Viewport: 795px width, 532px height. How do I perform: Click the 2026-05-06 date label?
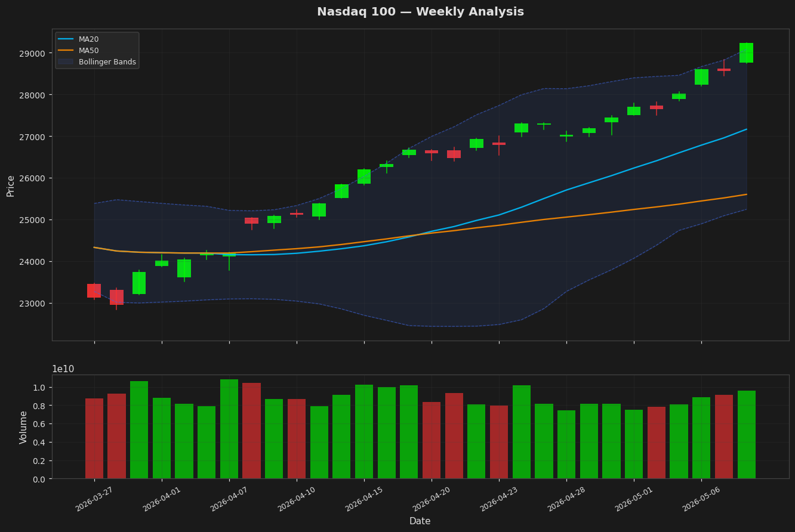701,499
